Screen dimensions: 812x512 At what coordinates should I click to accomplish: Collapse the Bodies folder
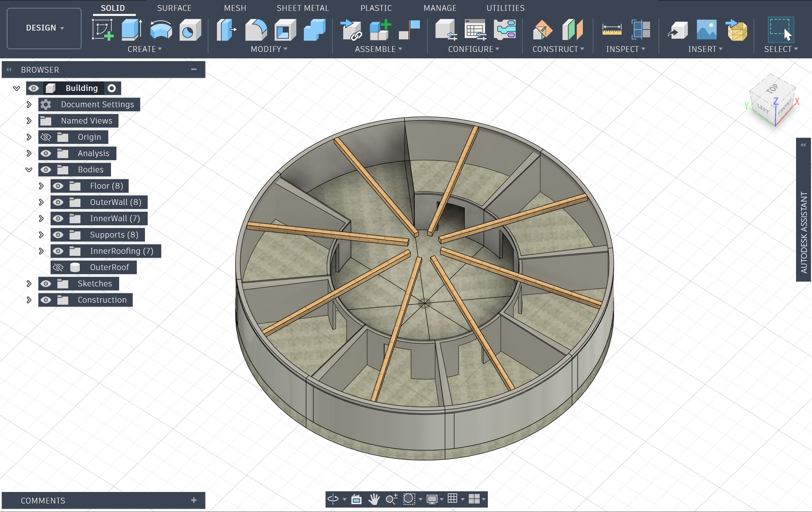(29, 170)
